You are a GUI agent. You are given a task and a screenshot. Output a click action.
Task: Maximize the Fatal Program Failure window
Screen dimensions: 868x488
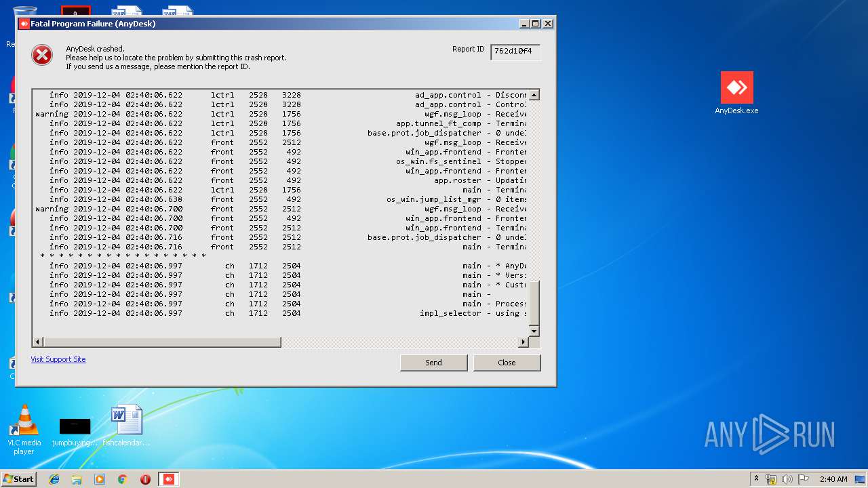pyautogui.click(x=536, y=24)
